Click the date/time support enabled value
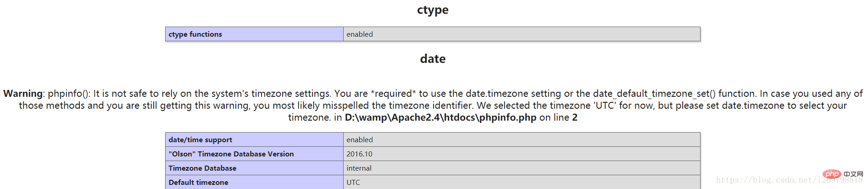The image size is (868, 189). click(522, 139)
